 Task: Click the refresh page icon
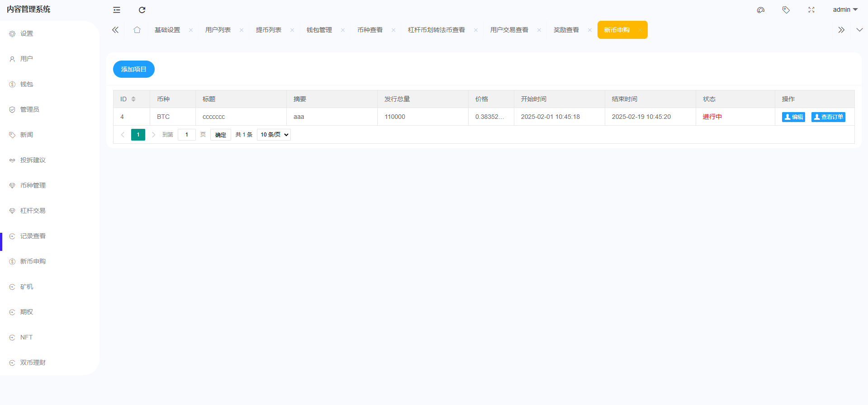pyautogui.click(x=142, y=10)
